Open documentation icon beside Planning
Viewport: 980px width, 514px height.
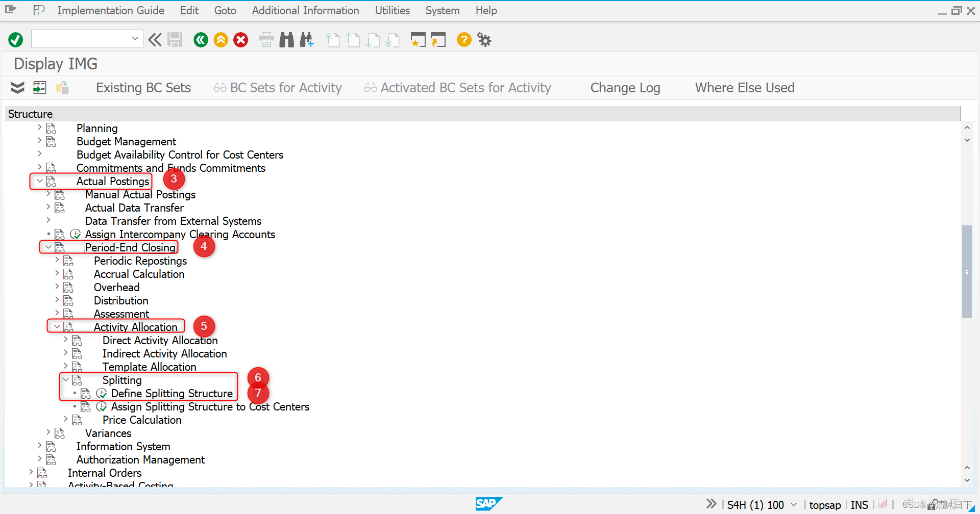[x=51, y=128]
